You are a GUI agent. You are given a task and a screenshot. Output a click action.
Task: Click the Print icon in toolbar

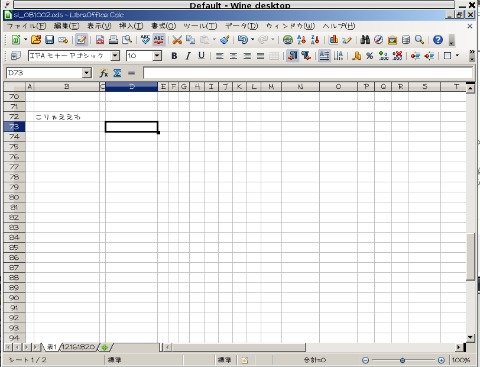click(113, 40)
